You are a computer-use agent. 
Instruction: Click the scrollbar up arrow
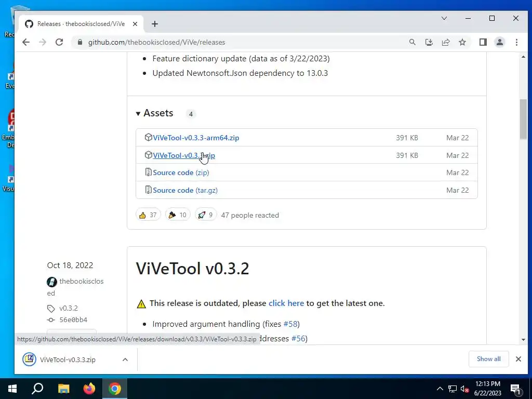(x=523, y=57)
